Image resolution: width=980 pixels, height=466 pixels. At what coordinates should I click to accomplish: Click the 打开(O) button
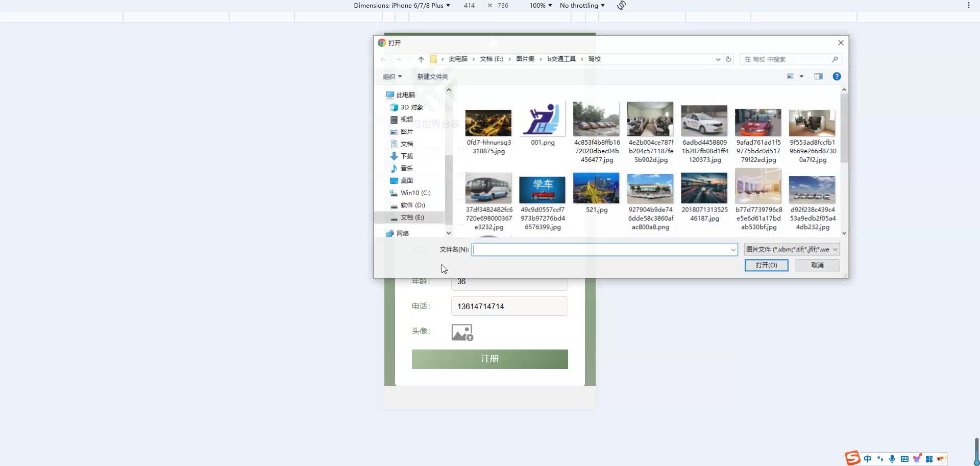pyautogui.click(x=766, y=265)
